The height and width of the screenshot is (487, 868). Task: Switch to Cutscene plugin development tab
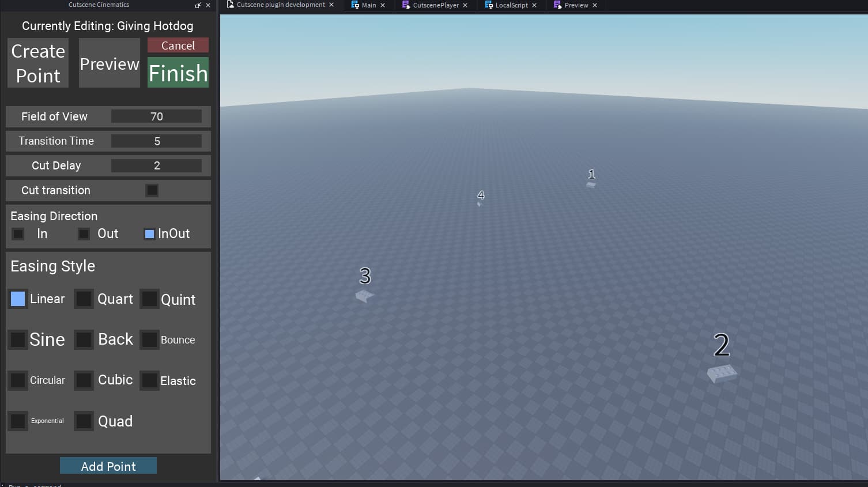[281, 5]
